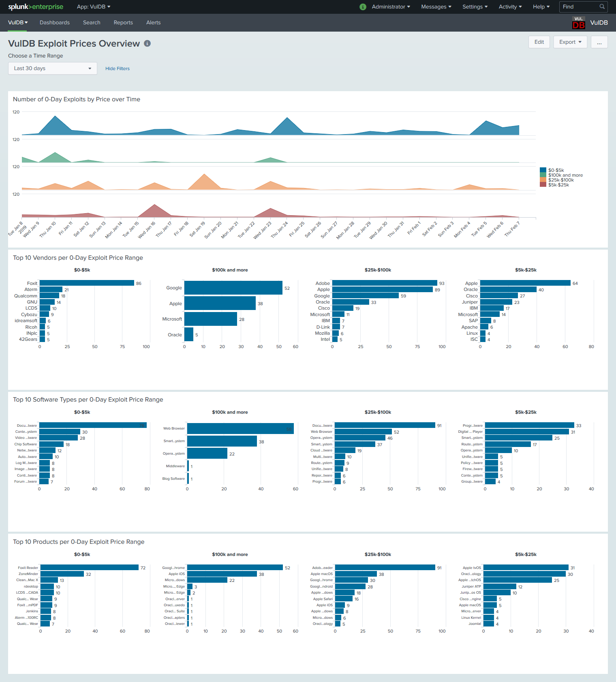
Task: Click the 'Linux Kernel' product label
Action: [471, 618]
